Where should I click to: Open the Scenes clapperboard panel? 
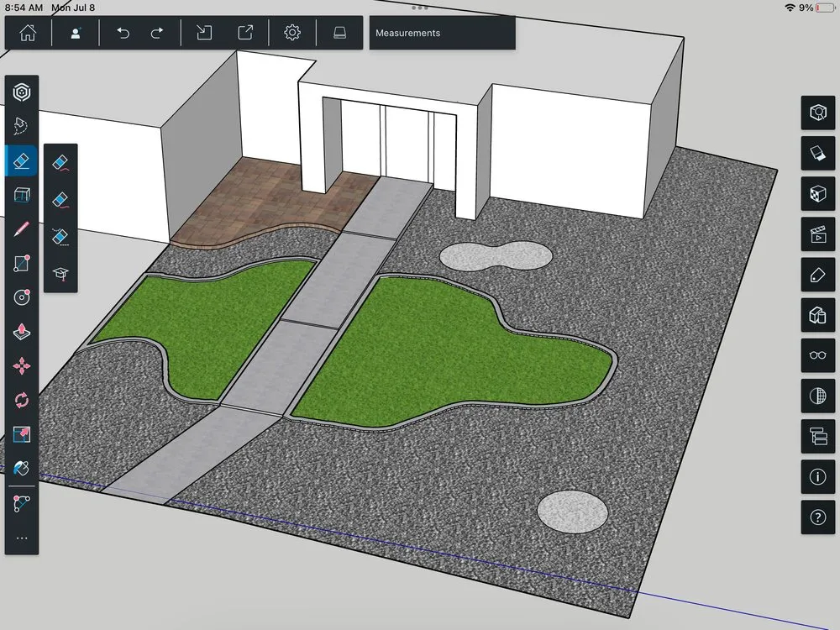(817, 234)
